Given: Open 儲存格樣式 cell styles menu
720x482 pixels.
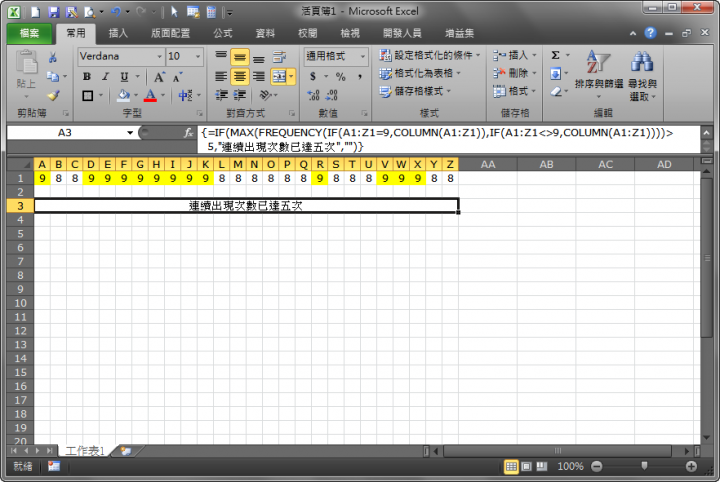Looking at the screenshot, I should click(415, 91).
